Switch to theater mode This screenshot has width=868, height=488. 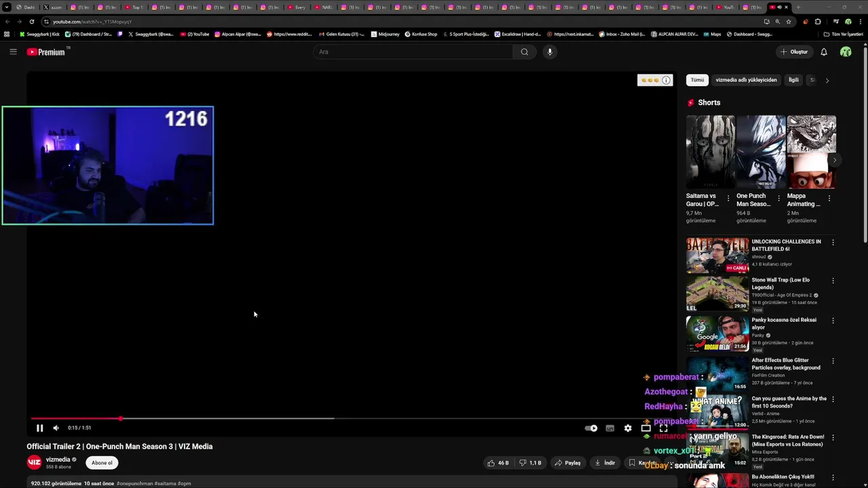click(x=646, y=428)
